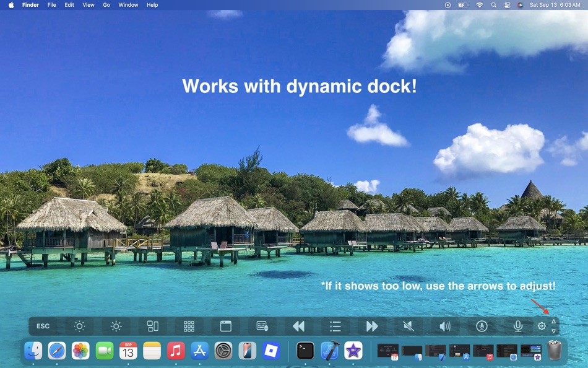Click the down arrow to lower bar
The width and height of the screenshot is (588, 368).
pos(553,331)
